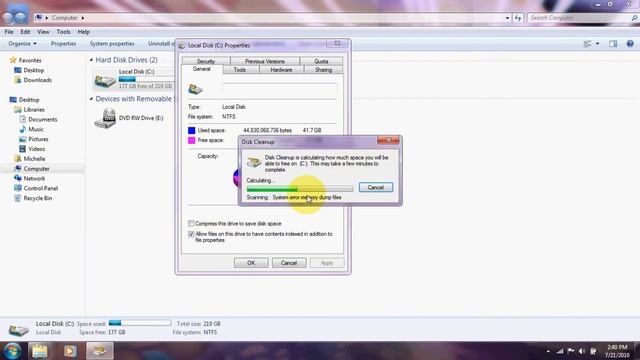
Task: Switch to the Hardware tab
Action: click(x=281, y=70)
